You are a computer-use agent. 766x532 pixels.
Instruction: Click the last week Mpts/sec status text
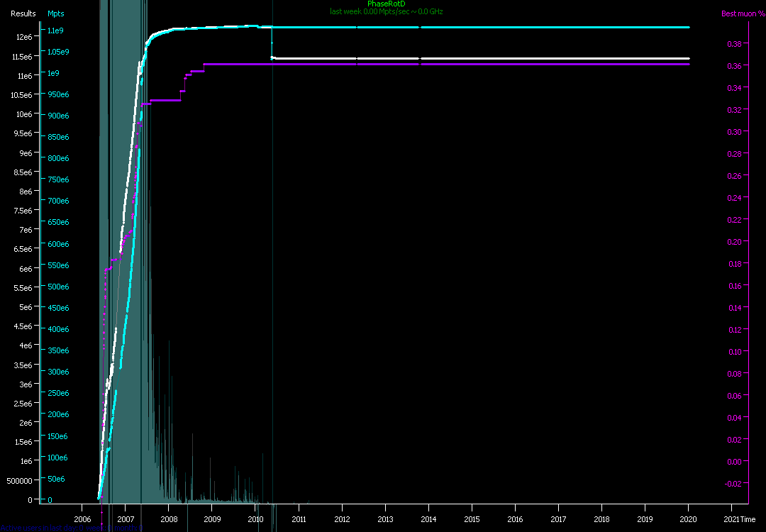[386, 11]
